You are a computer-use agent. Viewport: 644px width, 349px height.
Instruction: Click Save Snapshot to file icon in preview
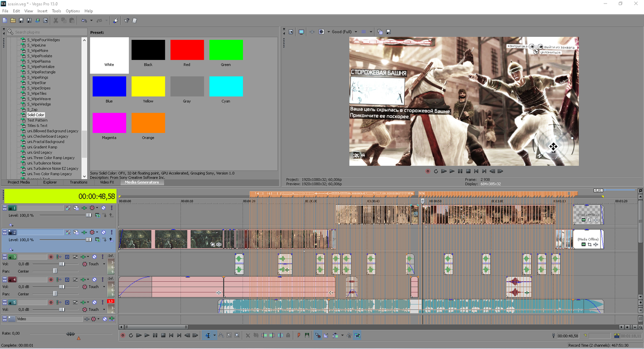pyautogui.click(x=389, y=32)
